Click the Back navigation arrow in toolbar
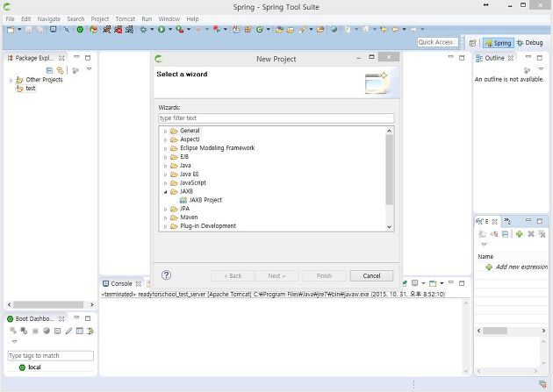Viewport: 553px width, 392px height. [395, 30]
